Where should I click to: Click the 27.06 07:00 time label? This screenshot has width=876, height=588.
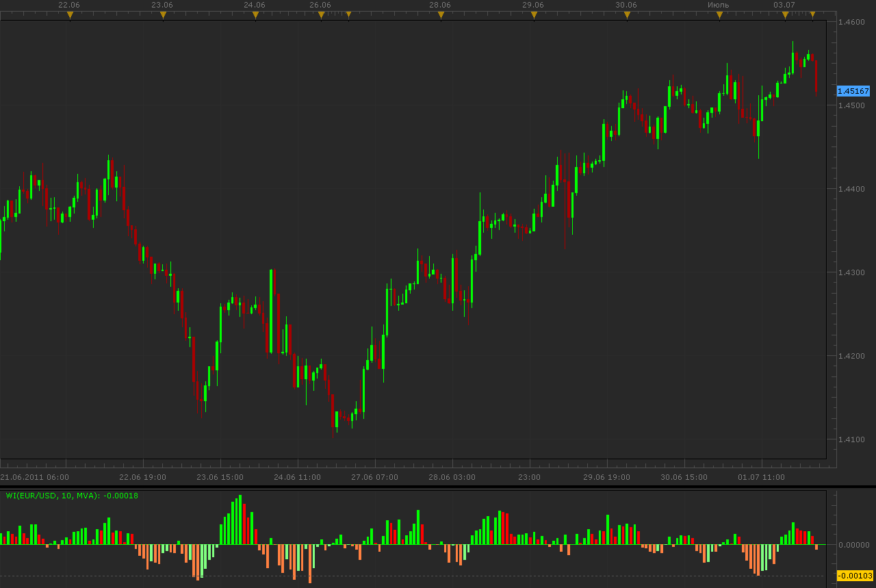point(374,477)
